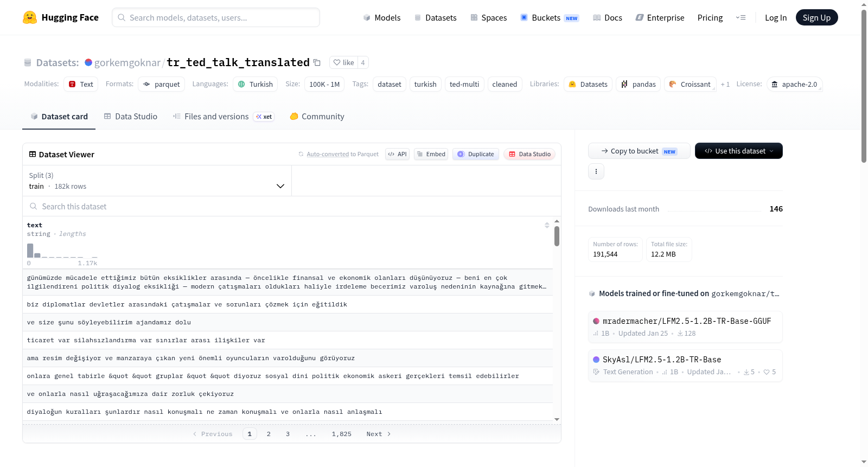The height and width of the screenshot is (467, 868).
Task: Click the mradermacher model avatar icon
Action: point(596,321)
